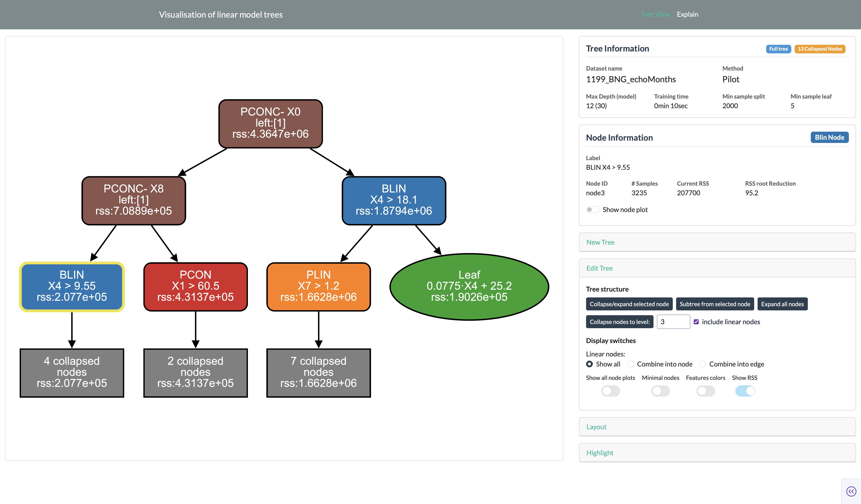861x504 pixels.
Task: Select the PCONC- X8 node
Action: click(134, 201)
